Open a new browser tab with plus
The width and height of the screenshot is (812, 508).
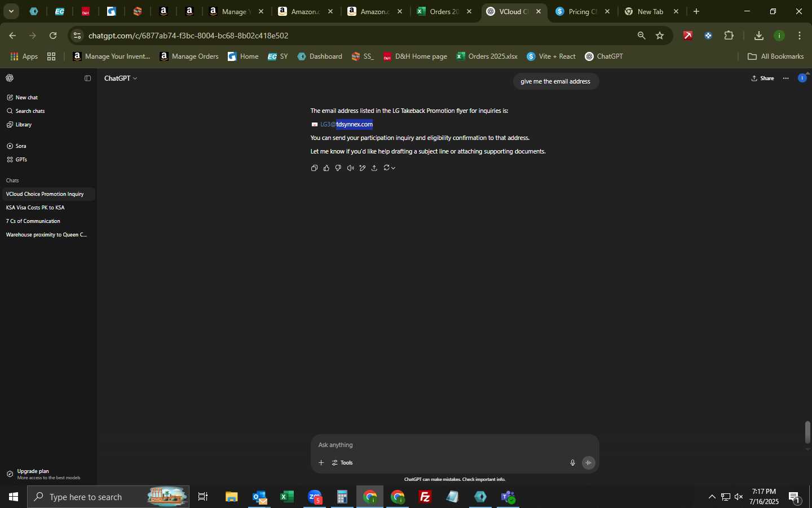[x=696, y=11]
